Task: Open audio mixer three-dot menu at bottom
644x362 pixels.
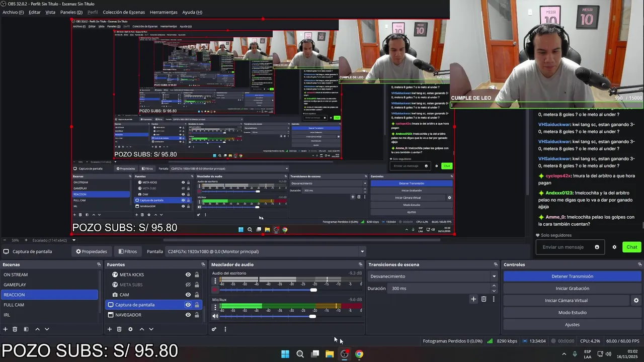Action: point(225,329)
